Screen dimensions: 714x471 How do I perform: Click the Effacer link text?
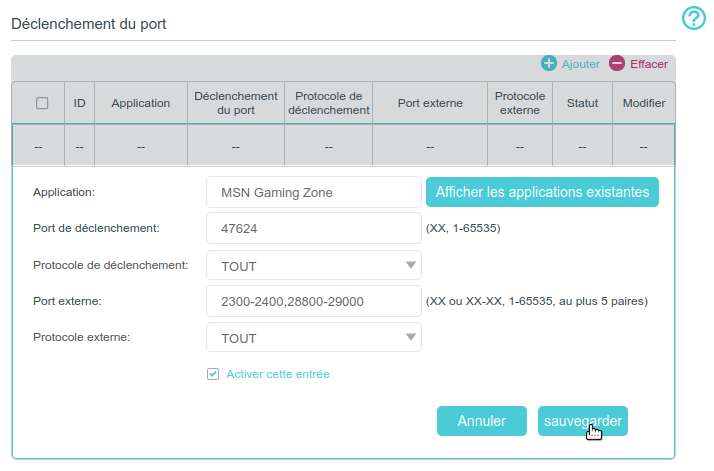point(648,64)
